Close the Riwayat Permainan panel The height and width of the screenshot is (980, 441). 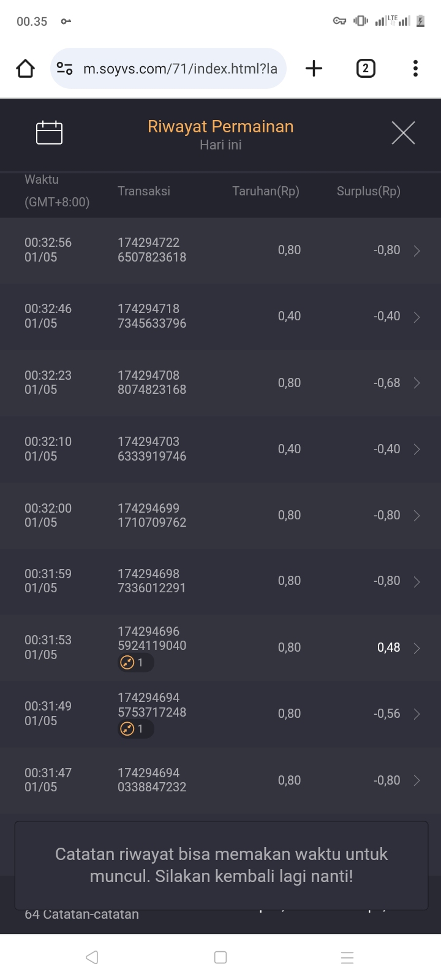point(403,133)
